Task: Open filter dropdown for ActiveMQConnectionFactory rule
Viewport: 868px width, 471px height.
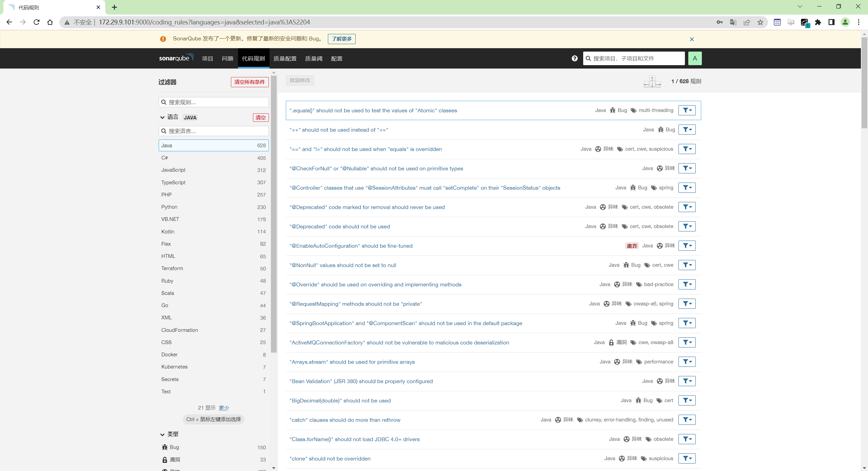Action: tap(687, 342)
